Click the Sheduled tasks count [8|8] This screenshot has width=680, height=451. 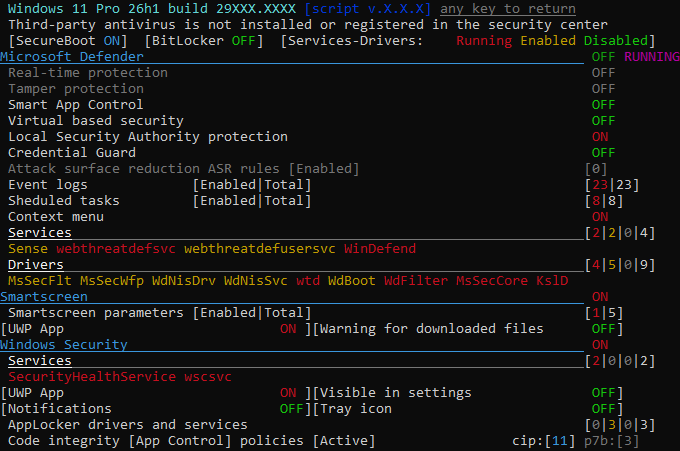pos(604,201)
